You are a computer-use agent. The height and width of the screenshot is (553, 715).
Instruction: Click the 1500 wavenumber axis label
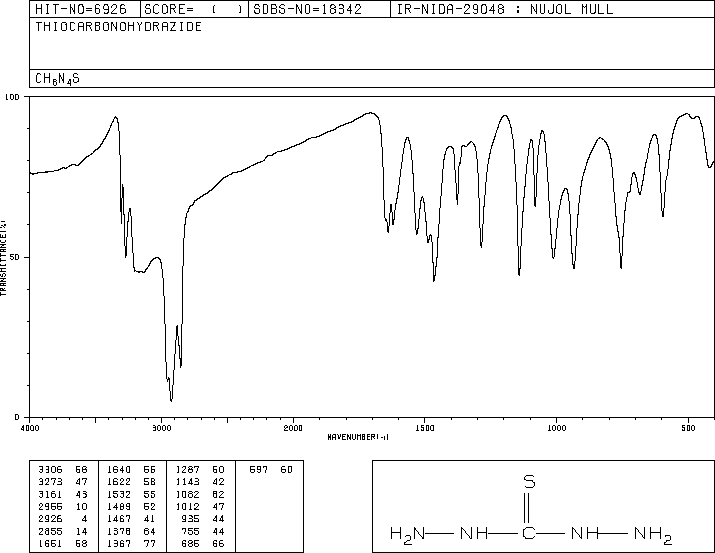click(425, 428)
